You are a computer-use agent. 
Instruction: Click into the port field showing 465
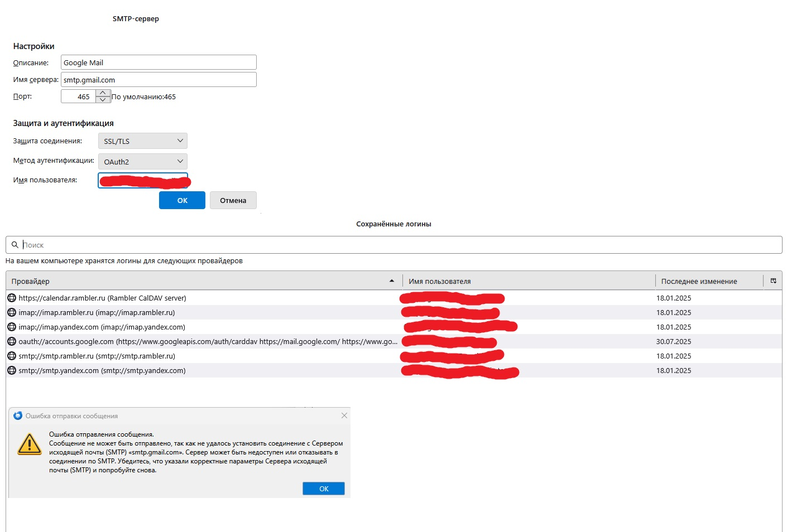pyautogui.click(x=78, y=96)
